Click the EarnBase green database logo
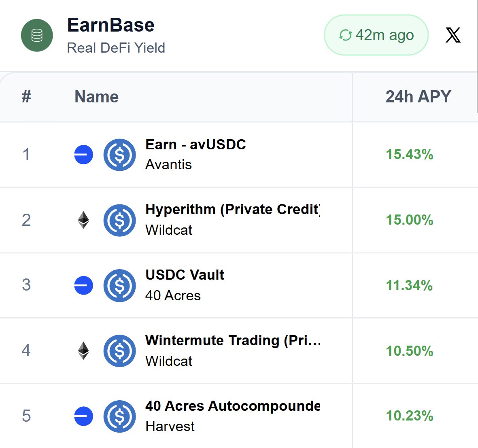 tap(37, 35)
